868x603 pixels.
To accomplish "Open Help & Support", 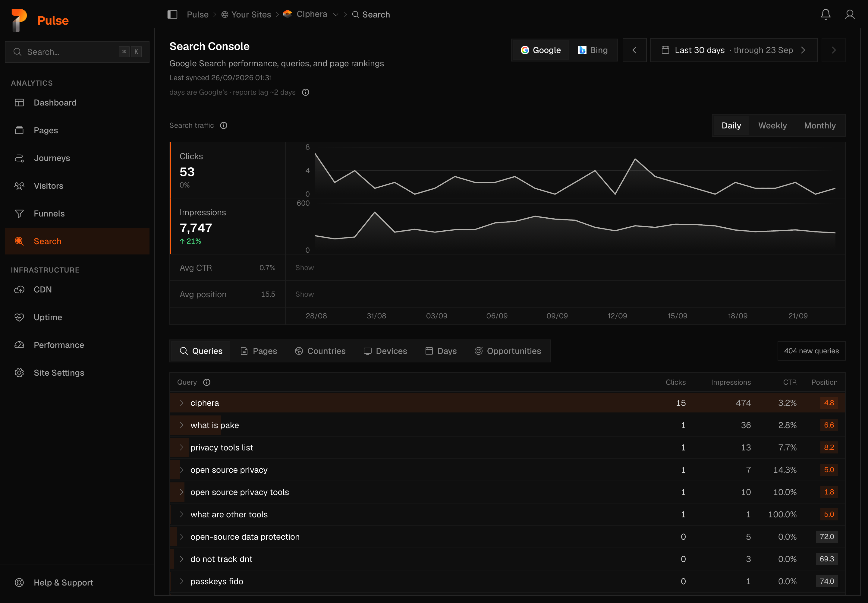I will [x=77, y=582].
